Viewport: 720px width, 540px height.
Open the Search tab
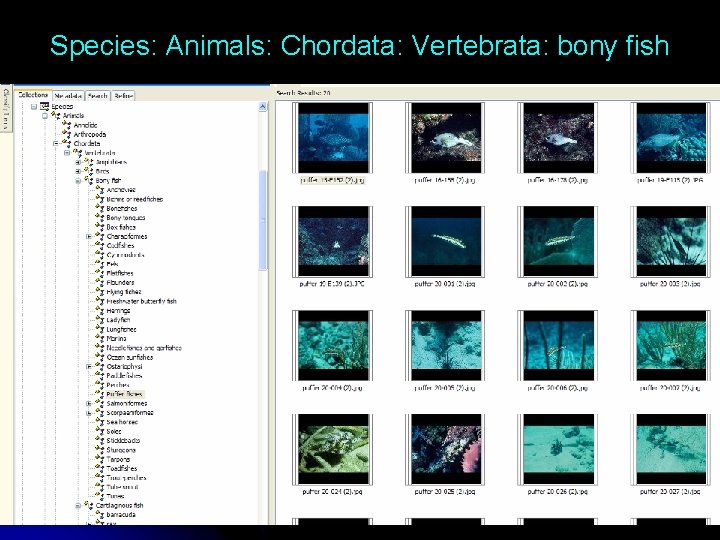pos(98,96)
